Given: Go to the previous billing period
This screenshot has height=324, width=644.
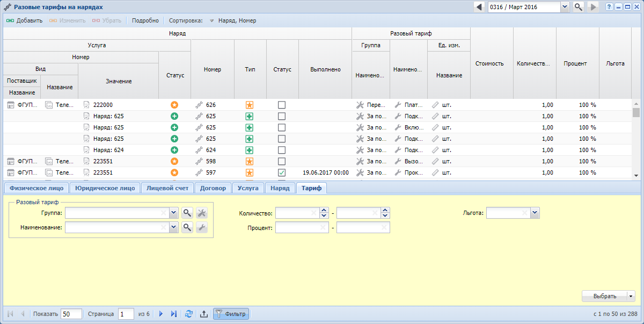Looking at the screenshot, I should click(479, 7).
